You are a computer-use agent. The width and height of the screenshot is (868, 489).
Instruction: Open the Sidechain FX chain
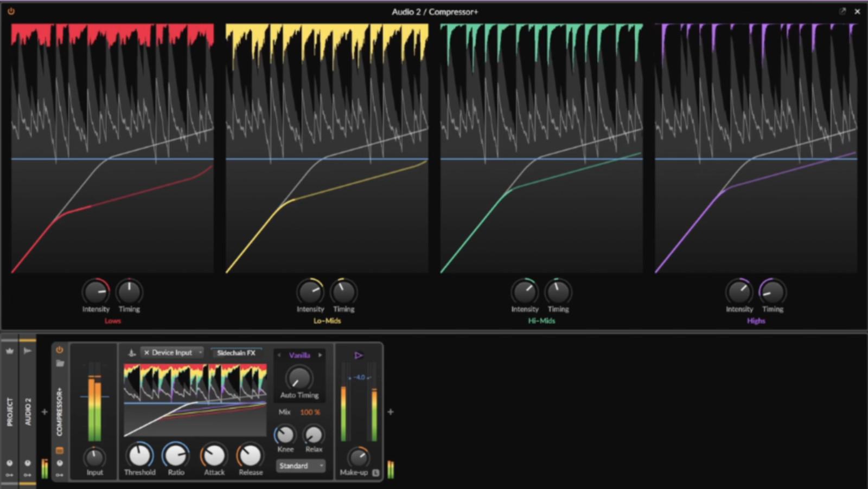[x=236, y=353]
